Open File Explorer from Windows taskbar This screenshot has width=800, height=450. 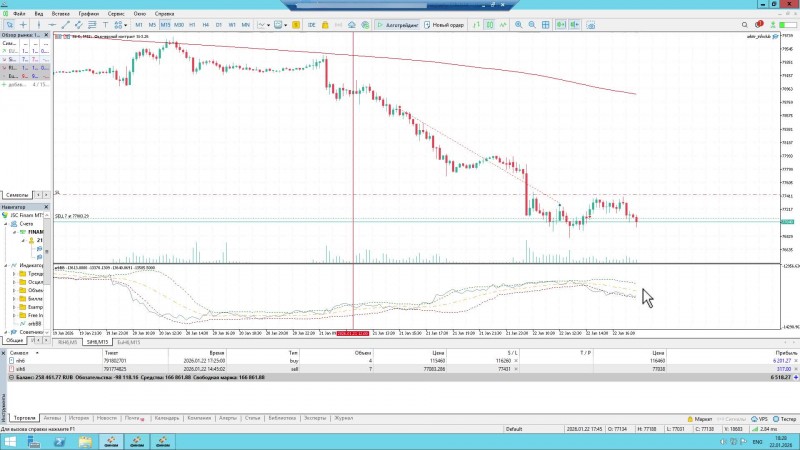coord(85,441)
